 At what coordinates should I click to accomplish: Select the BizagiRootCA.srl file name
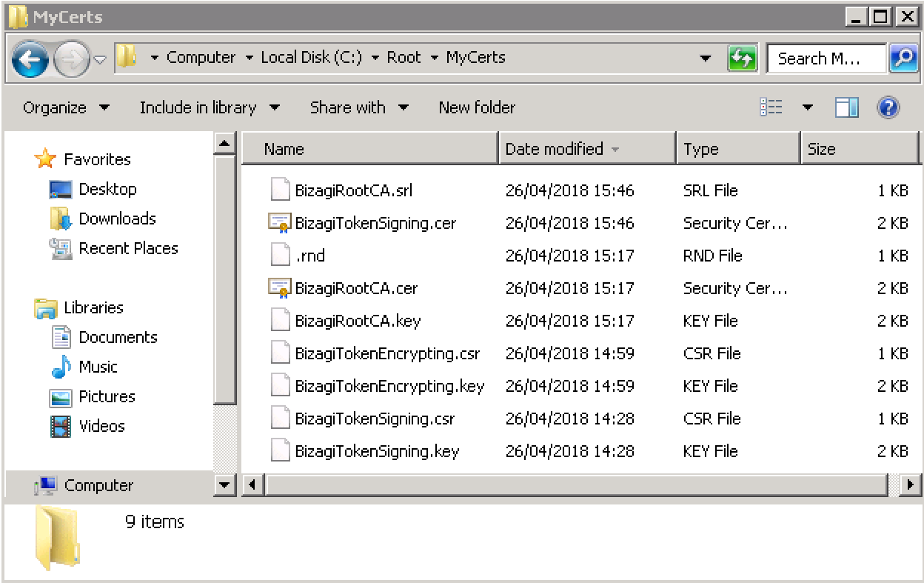[x=354, y=190]
